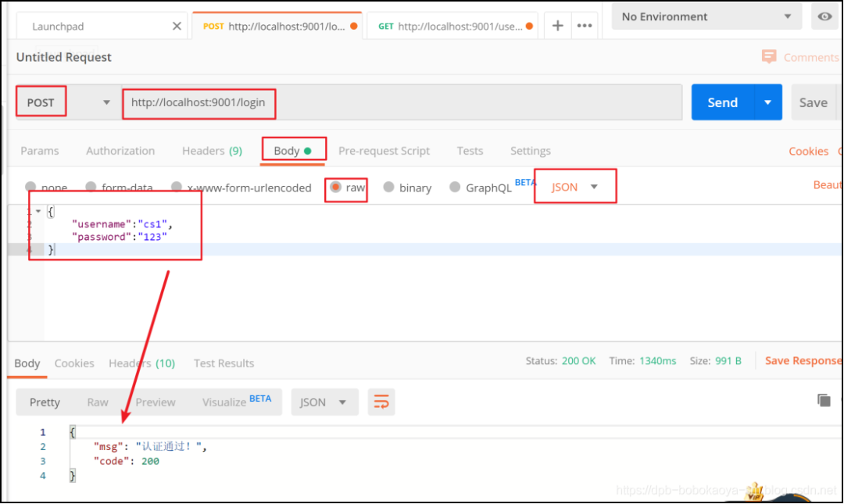This screenshot has width=844, height=504.
Task: Open the tab options ellipsis menu
Action: 585,25
